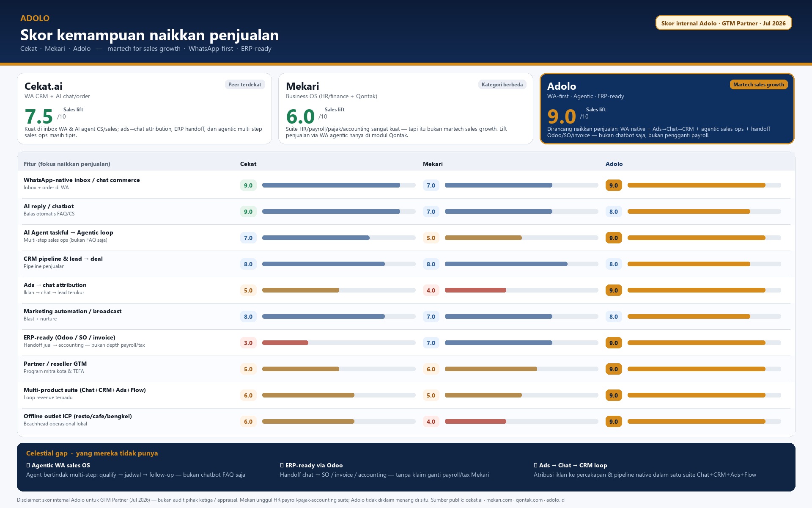Select the "Martech sales growth" badge on Adolo card
This screenshot has width=812, height=508.
(x=758, y=85)
